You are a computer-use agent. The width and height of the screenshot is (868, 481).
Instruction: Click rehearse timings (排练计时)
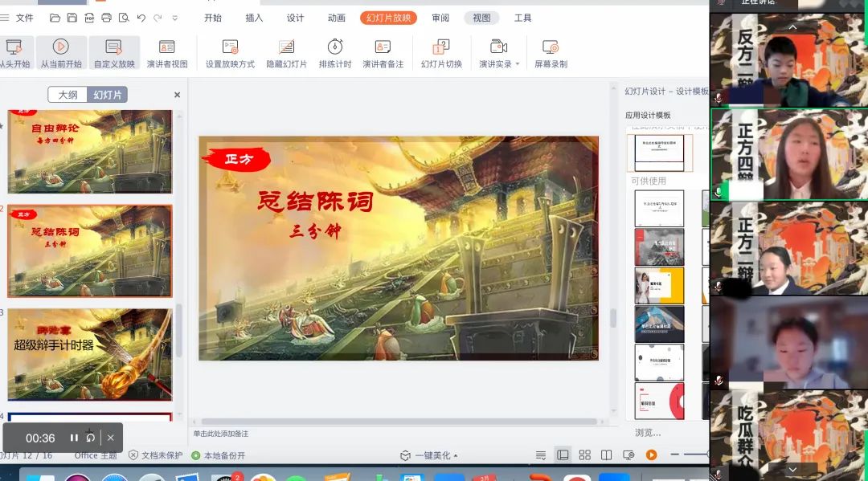(335, 53)
